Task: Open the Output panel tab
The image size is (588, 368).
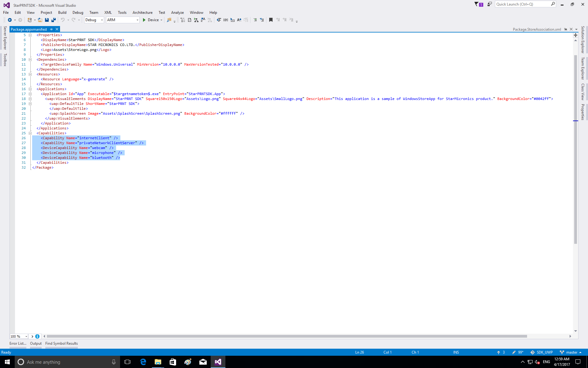Action: coord(36,343)
